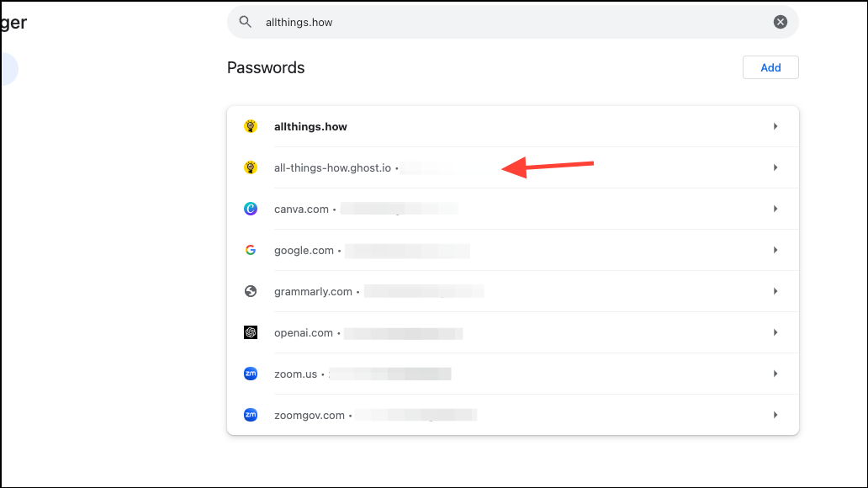Expand the allthings.how entry arrow
The width and height of the screenshot is (868, 488).
click(x=775, y=126)
